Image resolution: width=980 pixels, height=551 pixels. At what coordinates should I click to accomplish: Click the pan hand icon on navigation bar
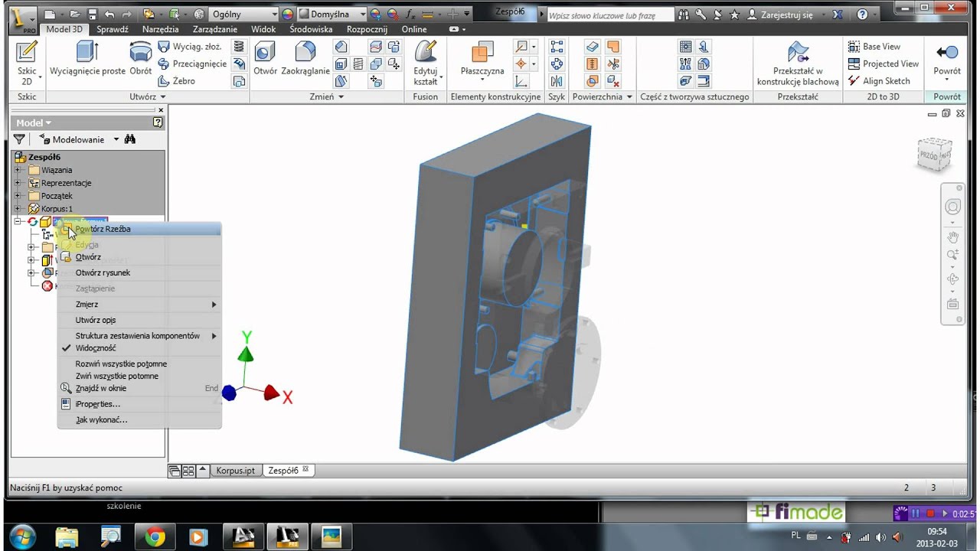pos(953,236)
